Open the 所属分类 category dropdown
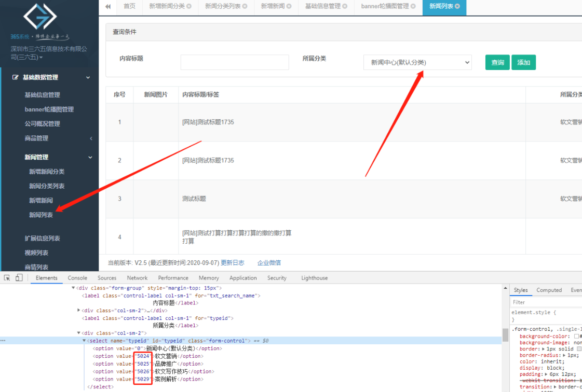This screenshot has width=582, height=392. click(x=417, y=63)
